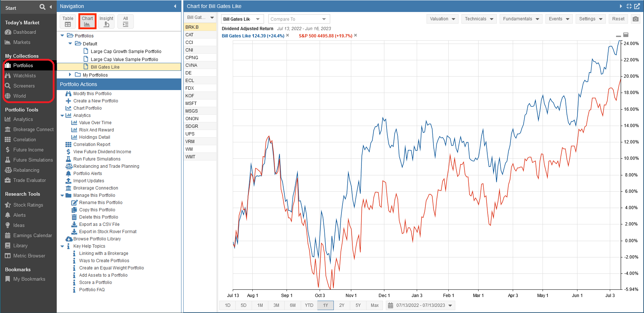644x313 pixels.
Task: Select Large Cap Value Sample Portfolio
Action: pyautogui.click(x=124, y=60)
